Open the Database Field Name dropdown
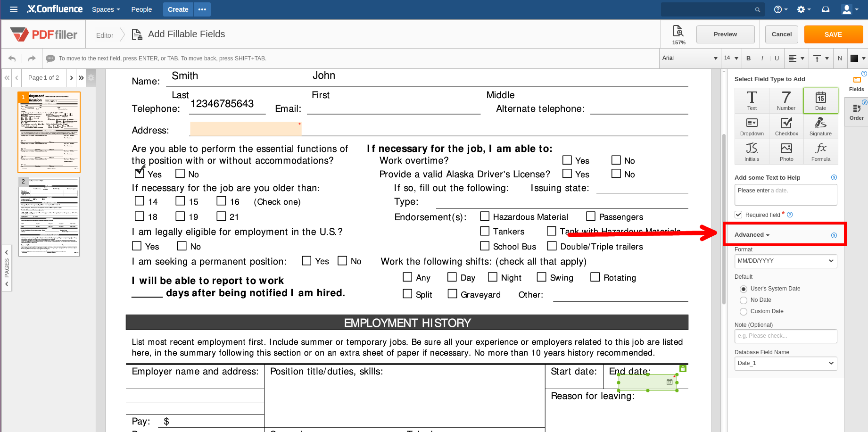The width and height of the screenshot is (868, 432). point(785,363)
